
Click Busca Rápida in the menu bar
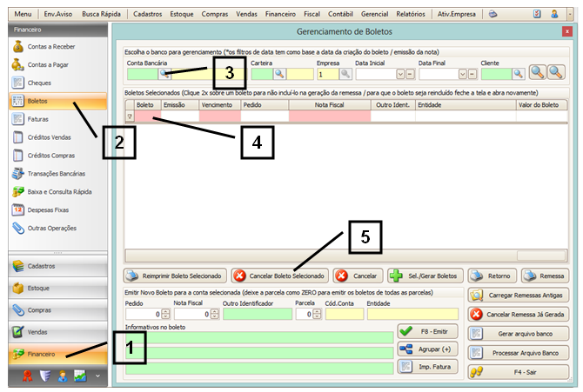coord(101,14)
